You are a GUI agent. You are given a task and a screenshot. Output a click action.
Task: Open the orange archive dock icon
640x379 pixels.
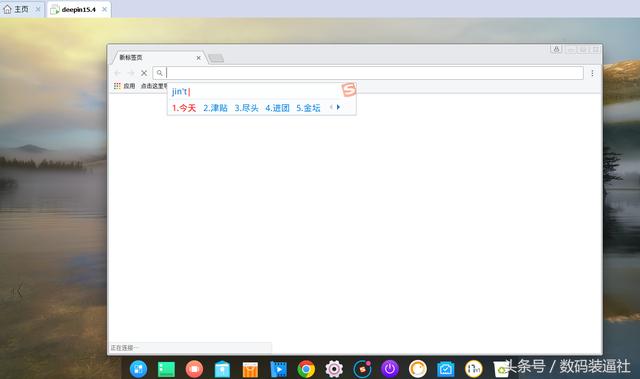tap(250, 370)
